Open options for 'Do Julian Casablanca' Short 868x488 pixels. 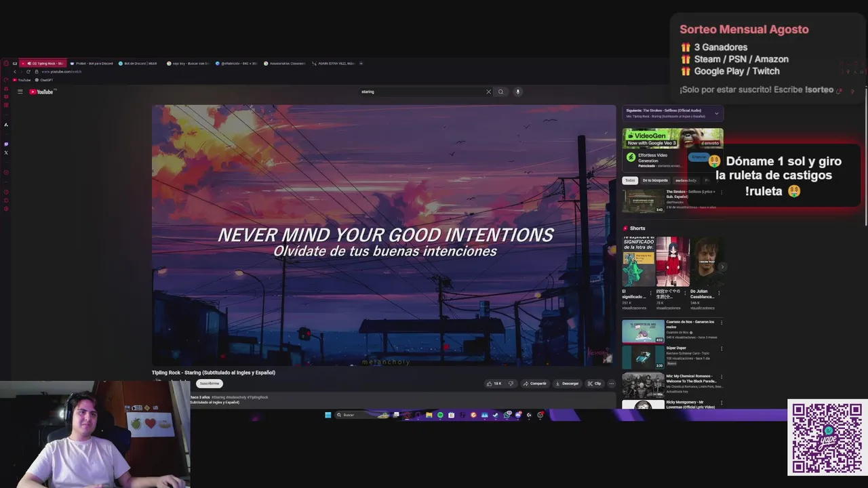(719, 293)
